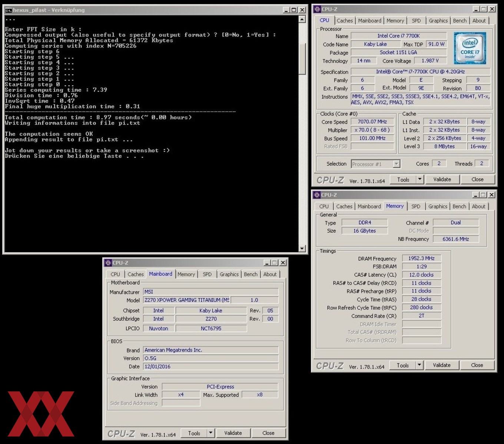Click the Total computation time line in console
The image size is (504, 444).
(x=98, y=117)
